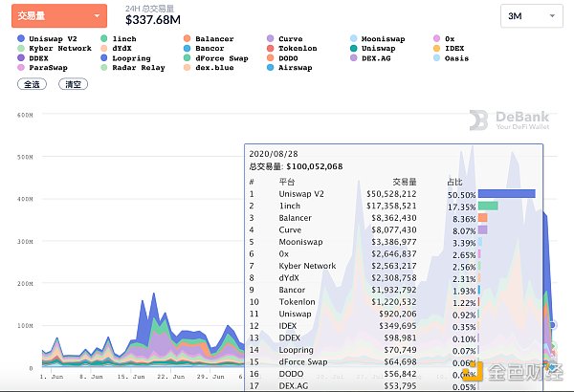The height and width of the screenshot is (392, 574).
Task: Click the Bancor legend dot icon
Action: coord(188,49)
